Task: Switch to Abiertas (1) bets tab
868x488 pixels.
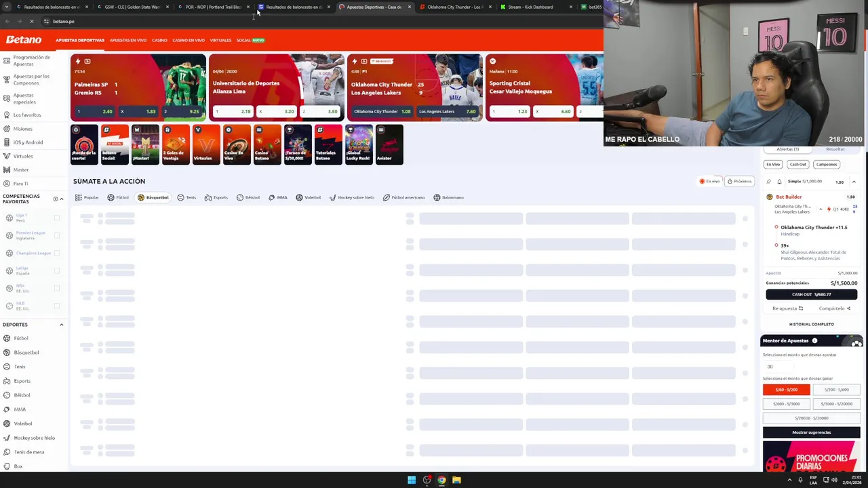Action: coord(787,149)
